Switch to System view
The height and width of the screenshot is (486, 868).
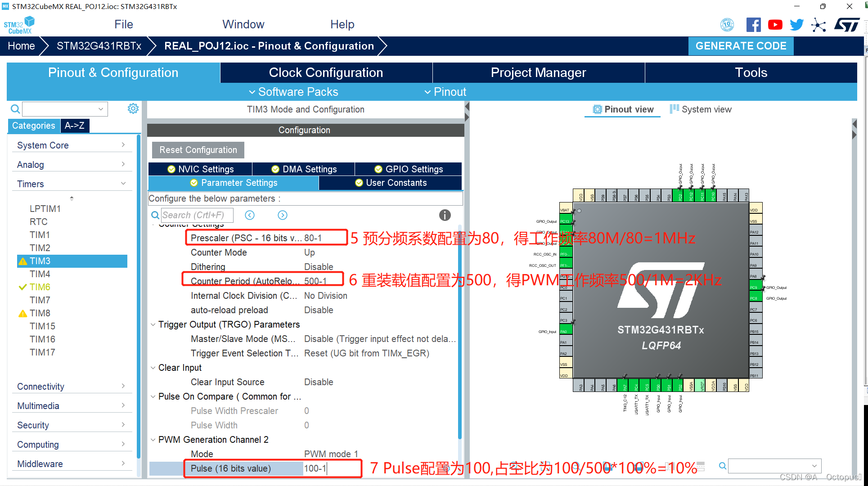(x=701, y=109)
